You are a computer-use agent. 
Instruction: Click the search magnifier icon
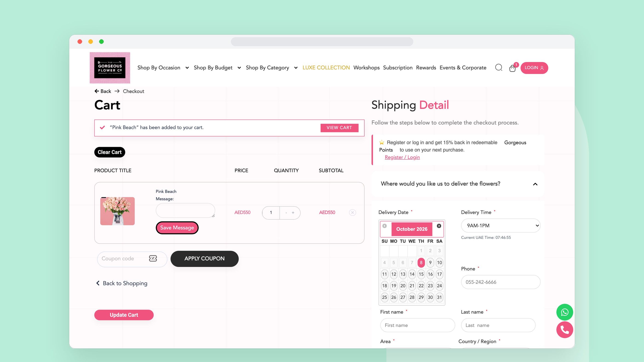click(498, 68)
